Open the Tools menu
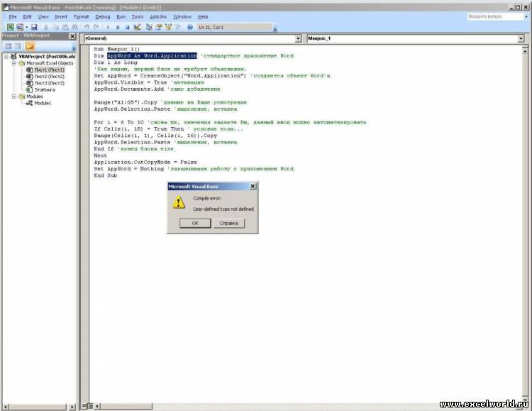 point(138,16)
